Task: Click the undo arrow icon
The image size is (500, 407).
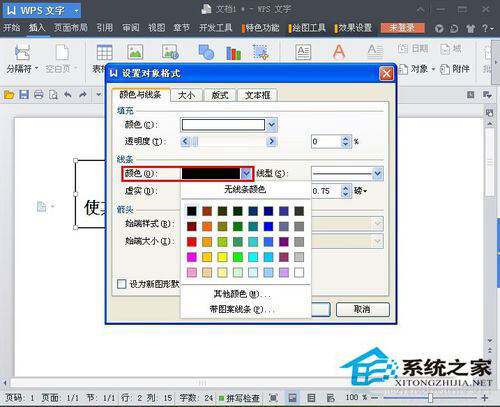Action: [68, 95]
